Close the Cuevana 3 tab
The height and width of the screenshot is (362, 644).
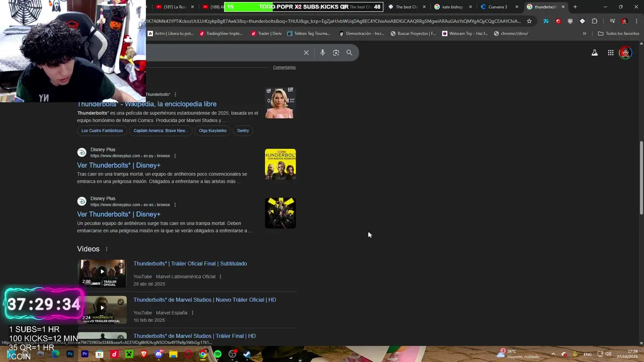517,7
